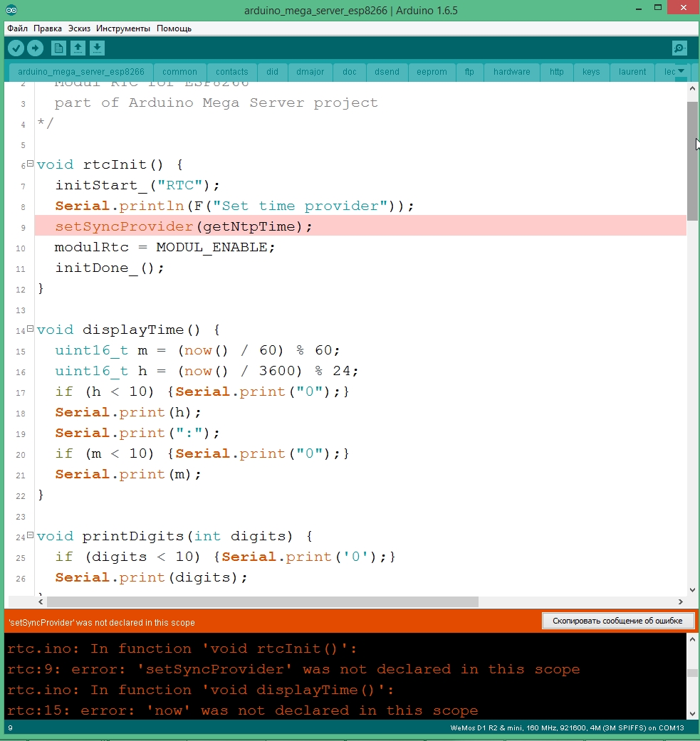
Task: Click the console scroll up arrow
Action: tap(692, 639)
